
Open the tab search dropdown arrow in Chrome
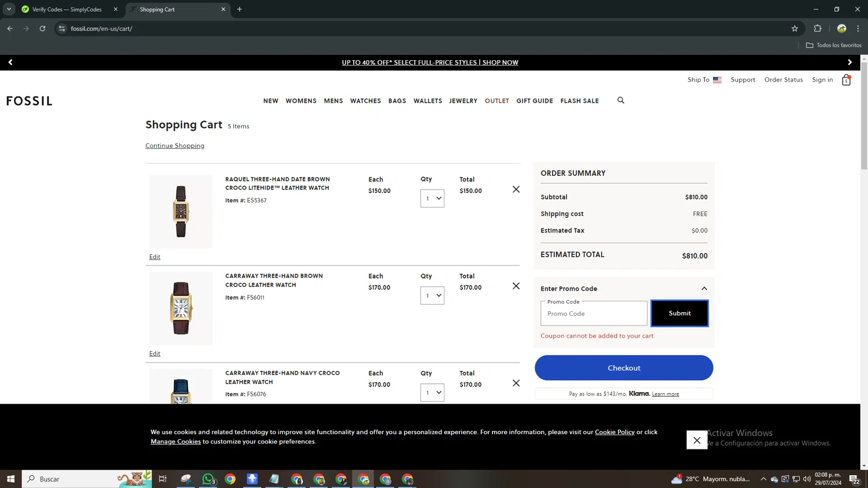(9, 9)
